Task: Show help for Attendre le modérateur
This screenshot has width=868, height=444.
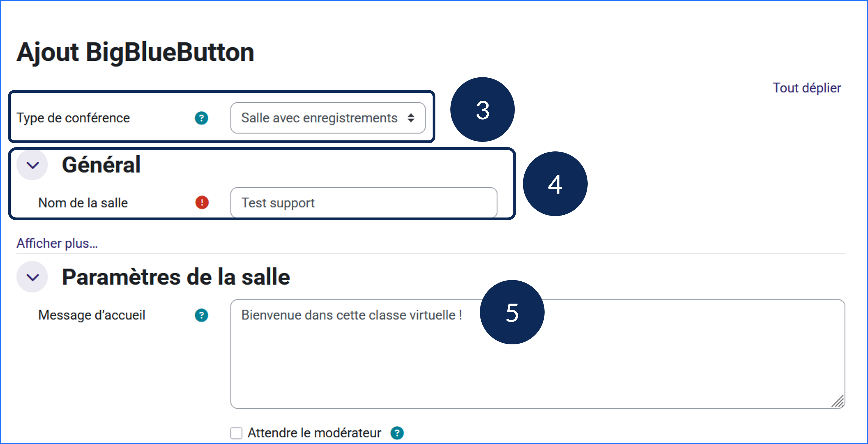Action: click(x=397, y=433)
